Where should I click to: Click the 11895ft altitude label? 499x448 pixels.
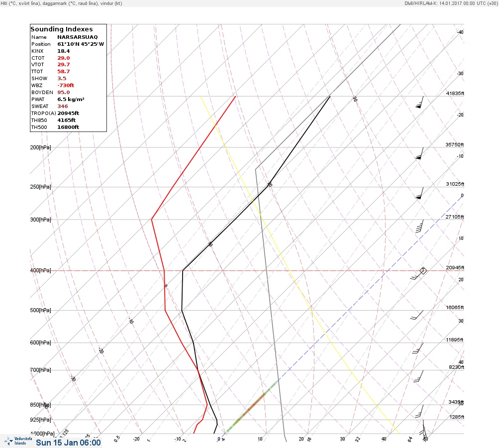tap(454, 340)
